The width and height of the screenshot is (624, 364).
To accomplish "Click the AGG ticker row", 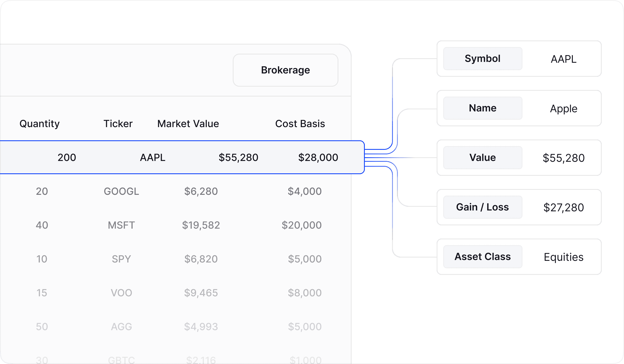I will click(x=121, y=327).
